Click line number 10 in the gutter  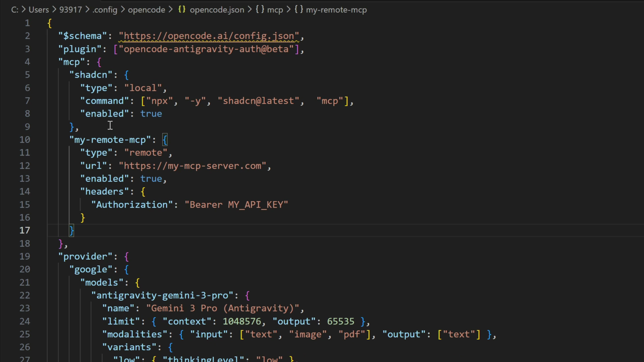point(25,140)
